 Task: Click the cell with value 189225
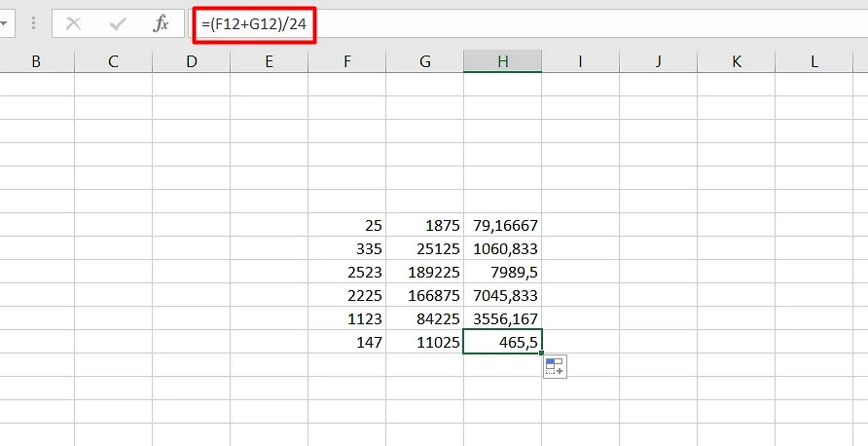click(x=424, y=272)
